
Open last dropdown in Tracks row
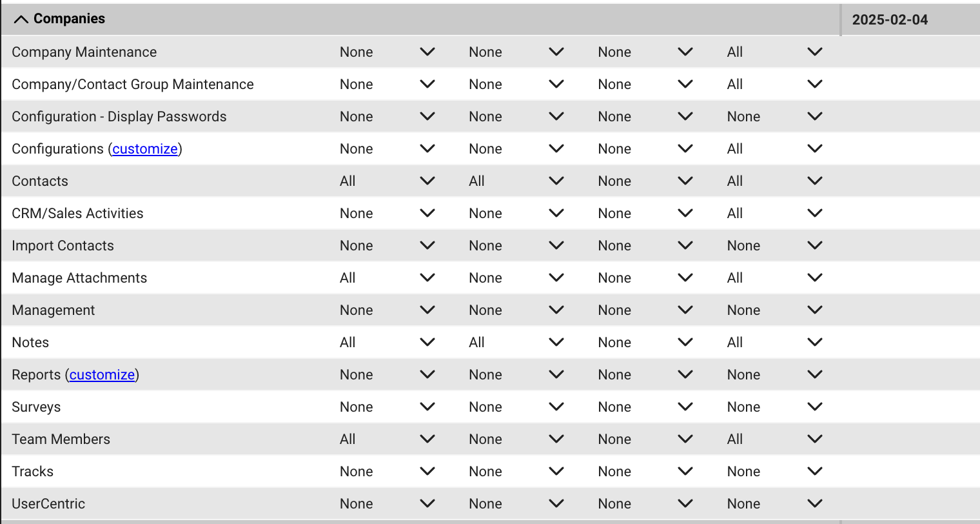(x=774, y=472)
